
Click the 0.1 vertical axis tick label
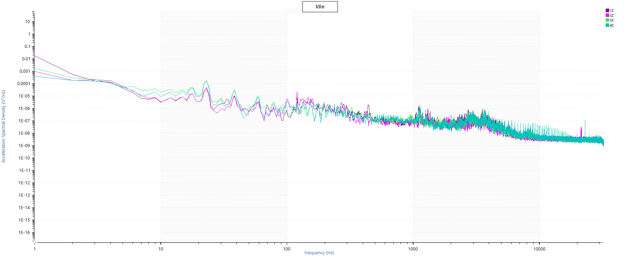pos(27,47)
